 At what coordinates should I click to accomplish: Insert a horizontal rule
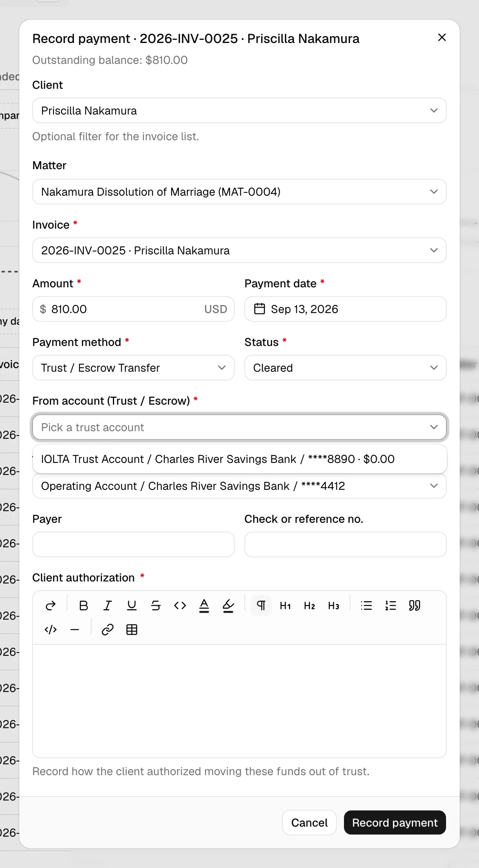pyautogui.click(x=75, y=630)
